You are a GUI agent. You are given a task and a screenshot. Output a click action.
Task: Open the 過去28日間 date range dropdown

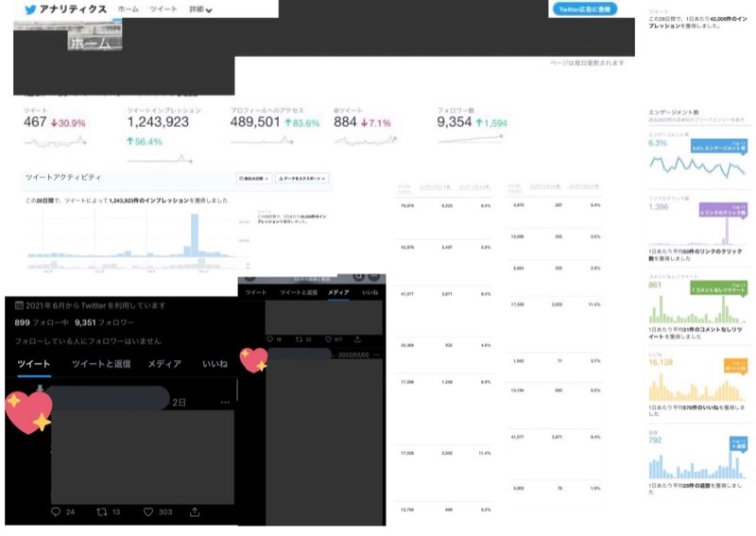[254, 179]
